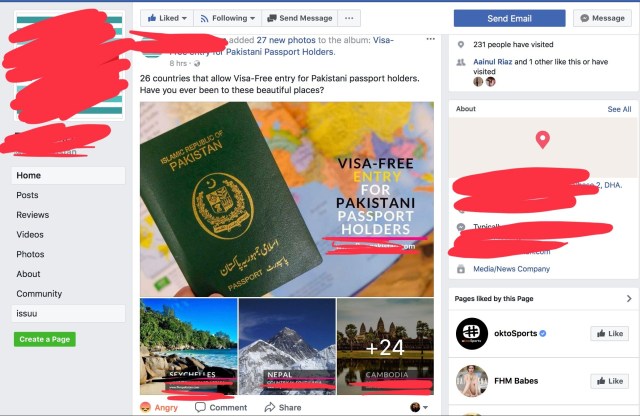Image resolution: width=640 pixels, height=416 pixels.
Task: Toggle Like for FHM Babes page
Action: [x=609, y=381]
